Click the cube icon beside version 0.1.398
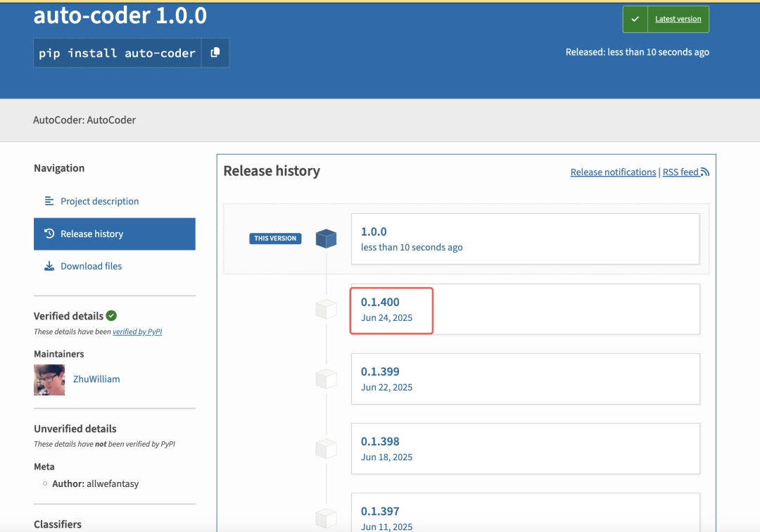Viewport: 760px width, 532px height. [x=327, y=449]
